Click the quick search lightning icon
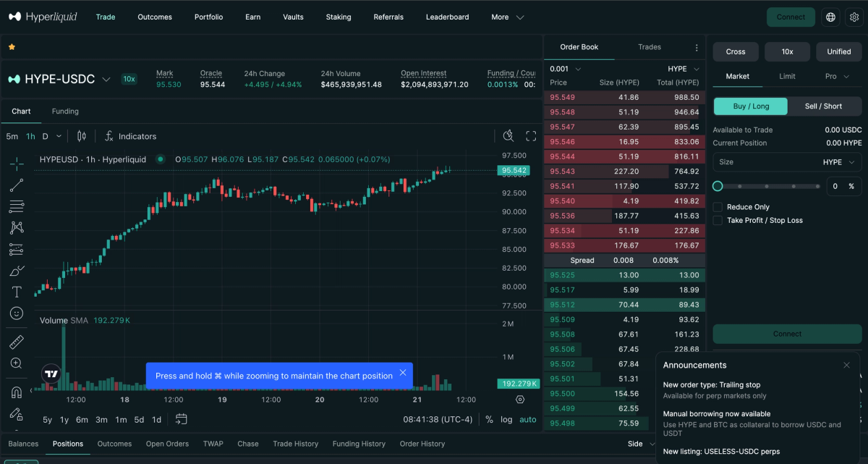 pyautogui.click(x=509, y=136)
